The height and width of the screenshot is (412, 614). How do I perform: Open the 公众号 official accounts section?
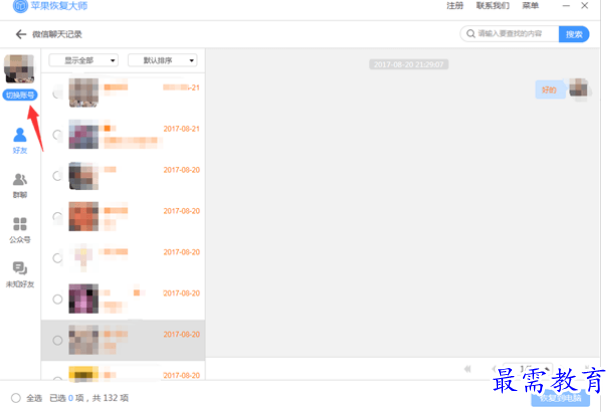click(x=20, y=230)
